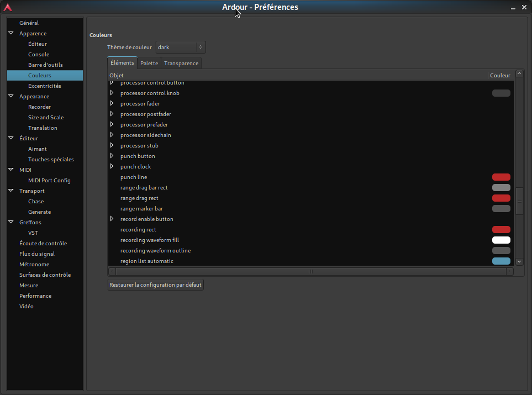Open the Mesure preferences page
The image size is (532, 395).
(29, 286)
